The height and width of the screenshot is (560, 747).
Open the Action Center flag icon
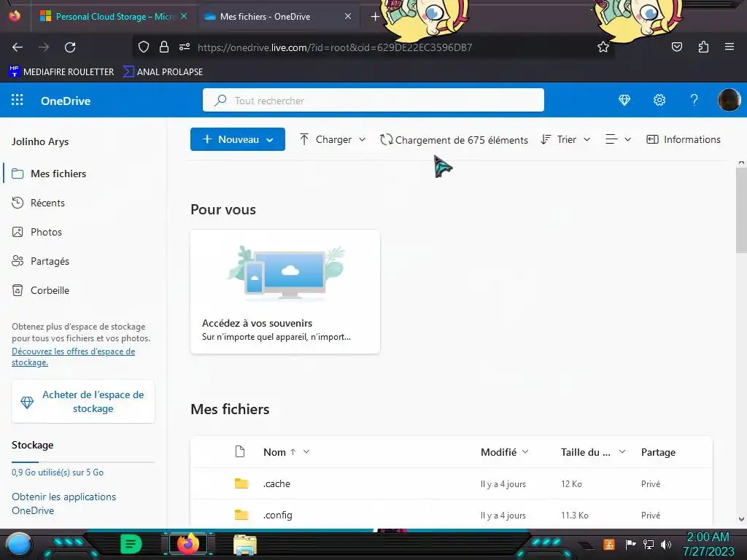pyautogui.click(x=631, y=544)
